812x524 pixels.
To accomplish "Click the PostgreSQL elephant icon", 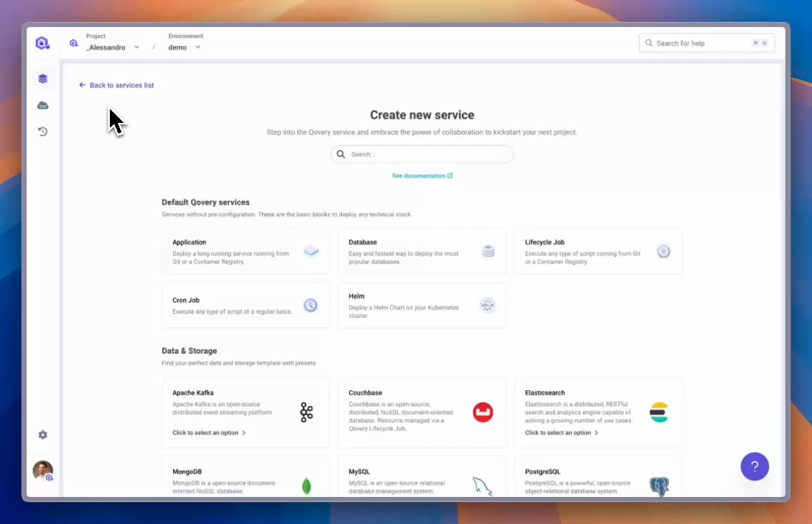I will 659,486.
